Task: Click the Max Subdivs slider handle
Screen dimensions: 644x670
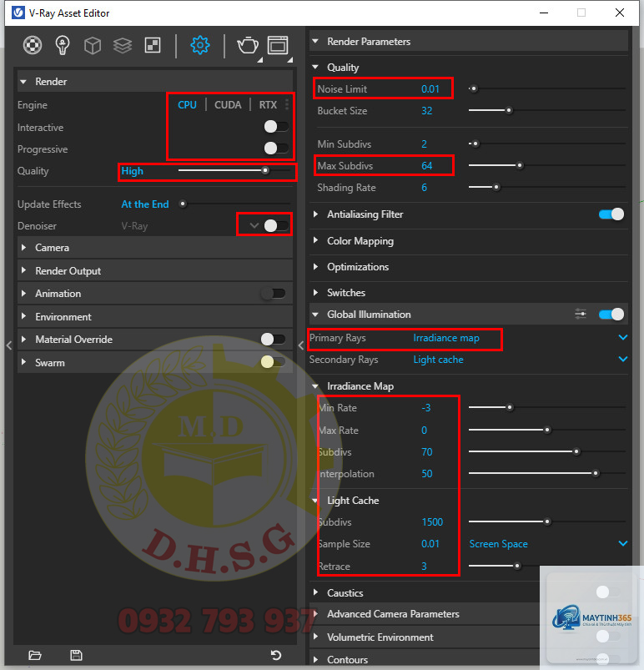Action: [x=520, y=165]
